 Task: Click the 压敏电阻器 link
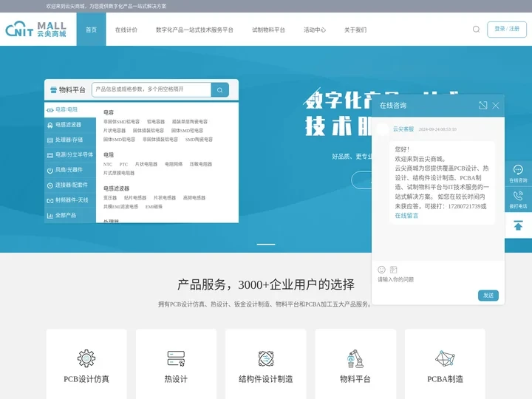(x=200, y=164)
